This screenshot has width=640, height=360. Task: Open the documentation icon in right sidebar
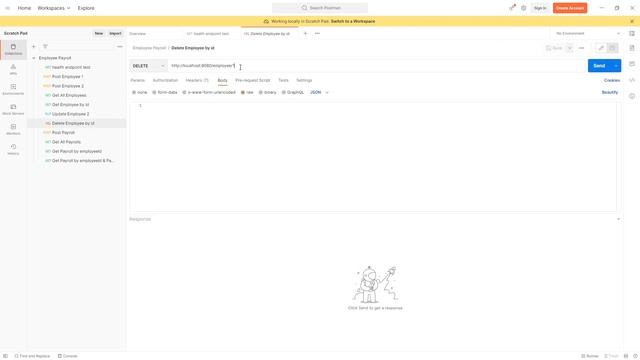click(x=632, y=48)
